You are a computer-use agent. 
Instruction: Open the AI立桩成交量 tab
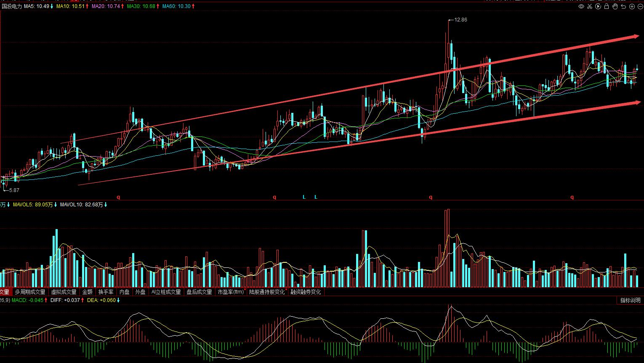click(166, 292)
